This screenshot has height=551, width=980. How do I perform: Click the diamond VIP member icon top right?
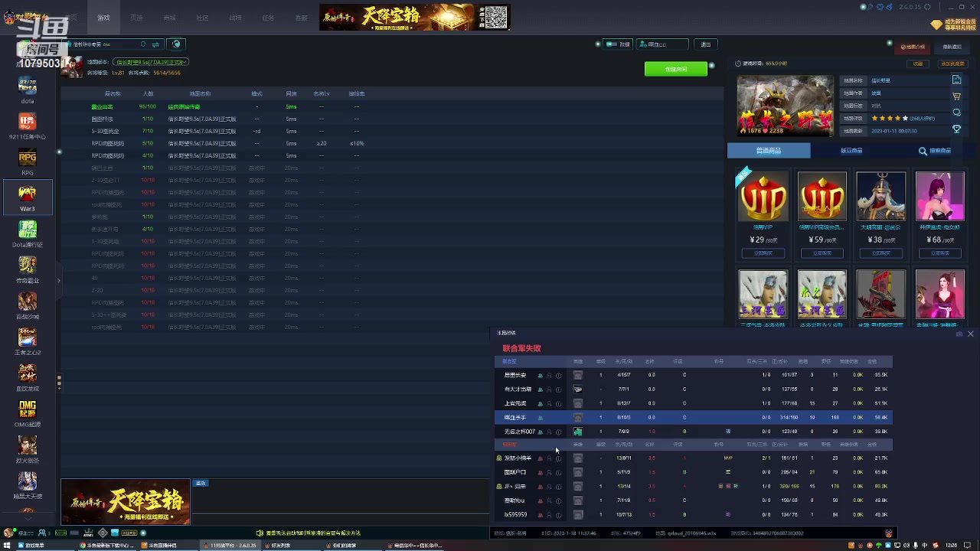point(936,25)
